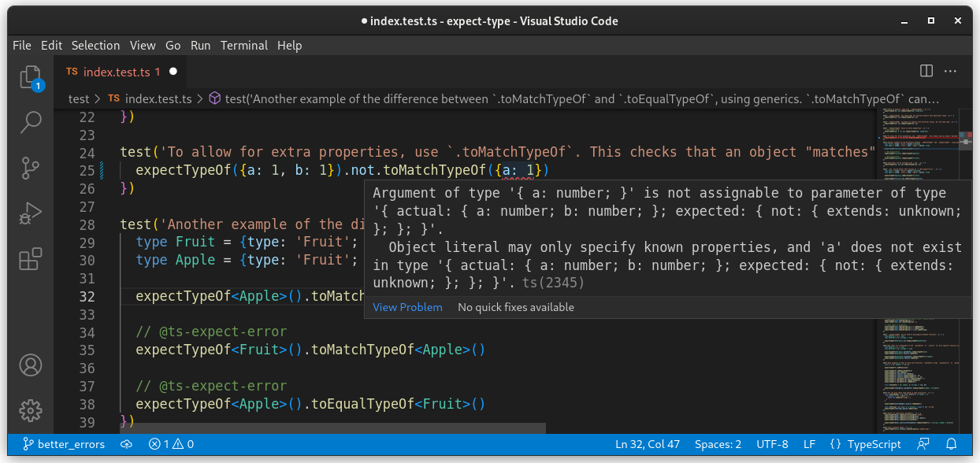The height and width of the screenshot is (463, 980).
Task: Open the Go menu
Action: [x=173, y=46]
